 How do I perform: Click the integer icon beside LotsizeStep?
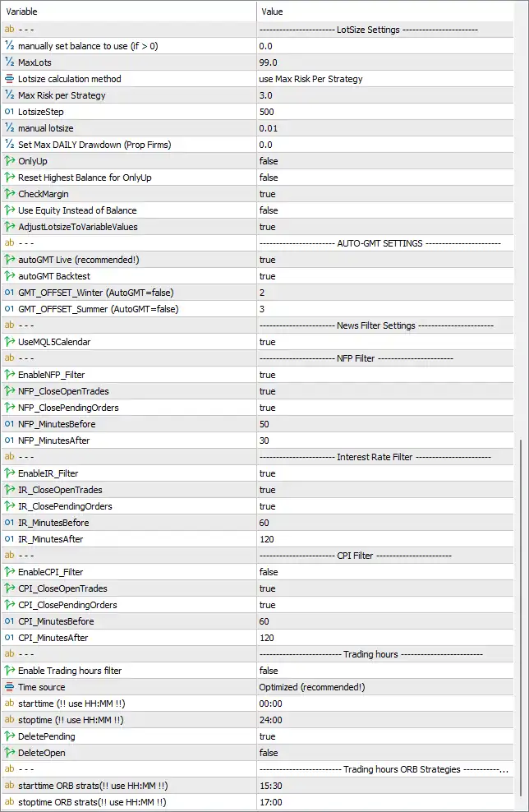9,111
